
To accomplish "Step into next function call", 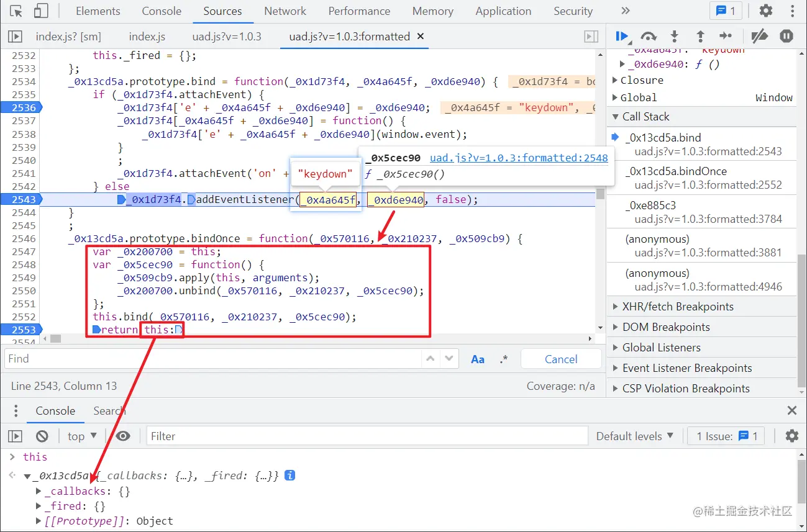I will coord(675,37).
